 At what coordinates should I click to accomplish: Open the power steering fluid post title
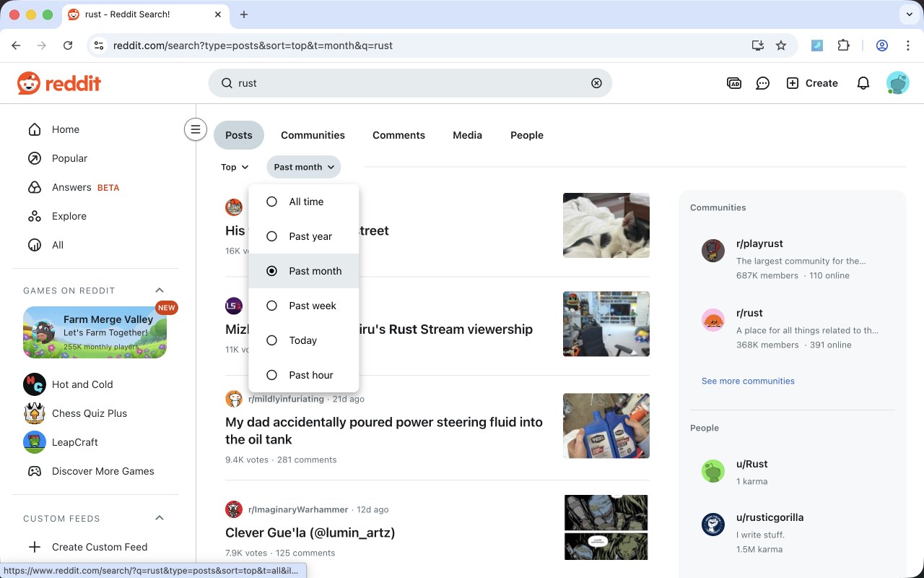(384, 431)
